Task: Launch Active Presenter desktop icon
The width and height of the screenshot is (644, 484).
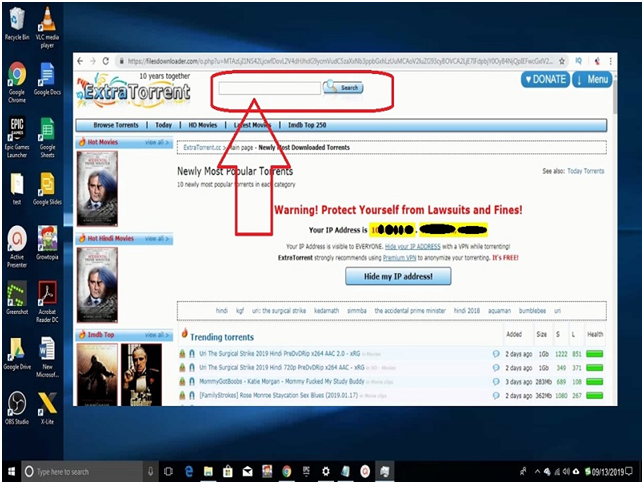Action: [x=17, y=247]
